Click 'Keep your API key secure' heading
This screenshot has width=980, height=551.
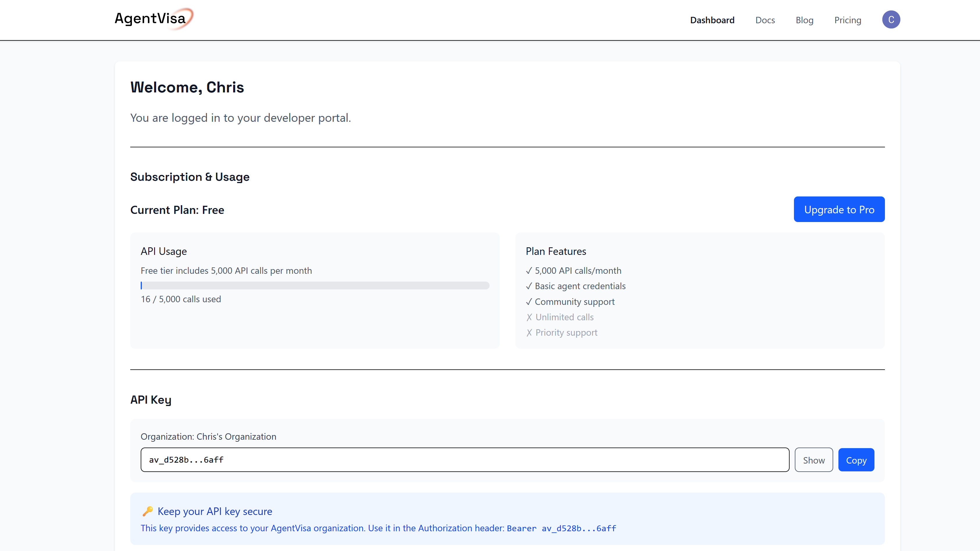tap(215, 511)
